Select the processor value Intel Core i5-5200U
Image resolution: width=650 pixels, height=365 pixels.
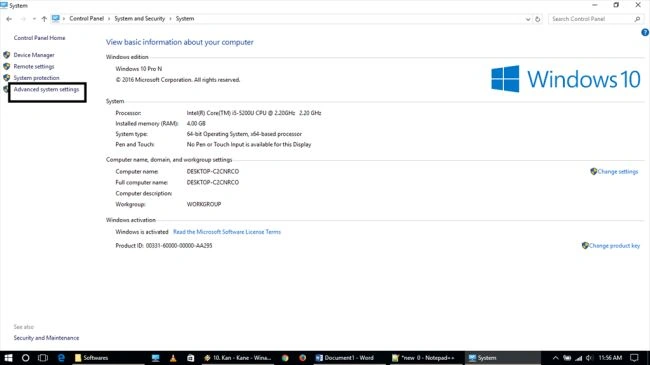pos(254,113)
